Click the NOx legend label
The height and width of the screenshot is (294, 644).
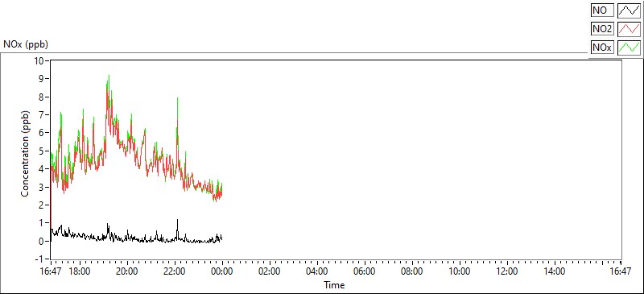tap(602, 48)
